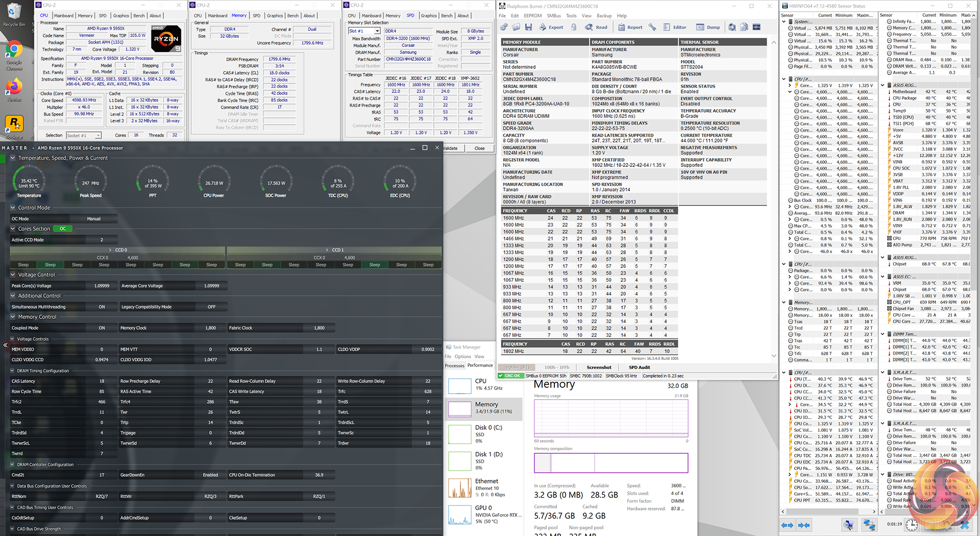
Task: Open the Slot #1 dropdown in CPU-Z SPD
Action: click(377, 31)
